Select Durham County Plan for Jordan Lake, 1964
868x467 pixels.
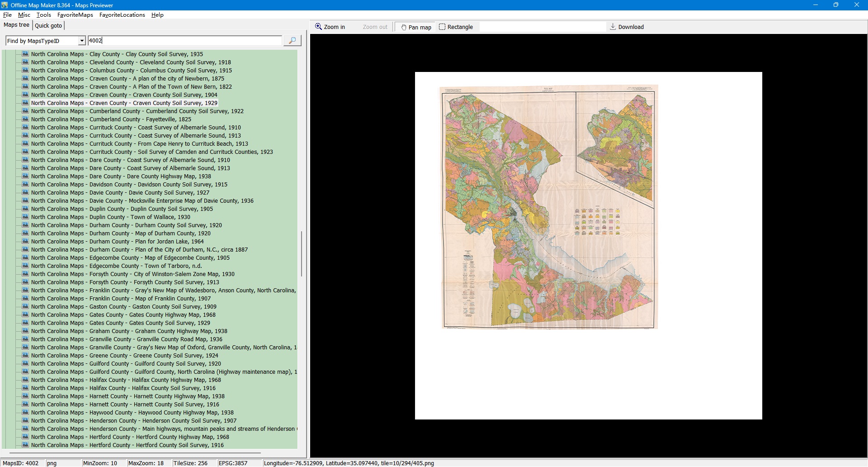pyautogui.click(x=117, y=242)
